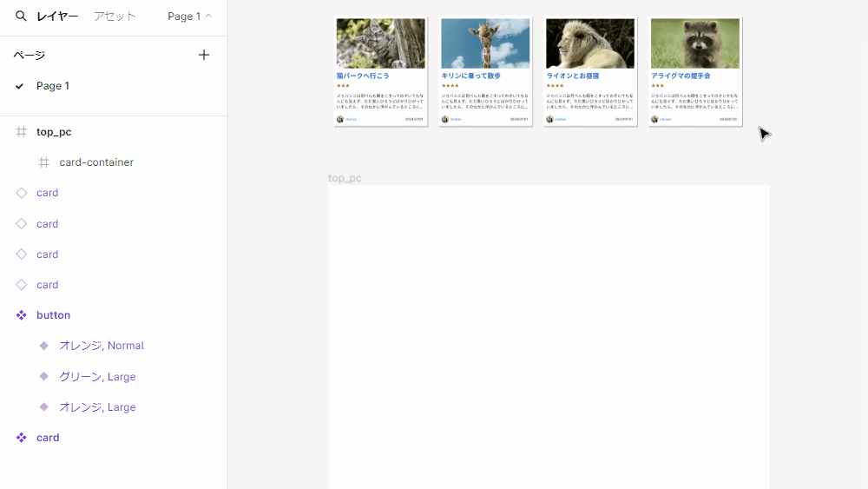Select the グリーン, Large variant layer
The height and width of the screenshot is (489, 868).
[97, 377]
